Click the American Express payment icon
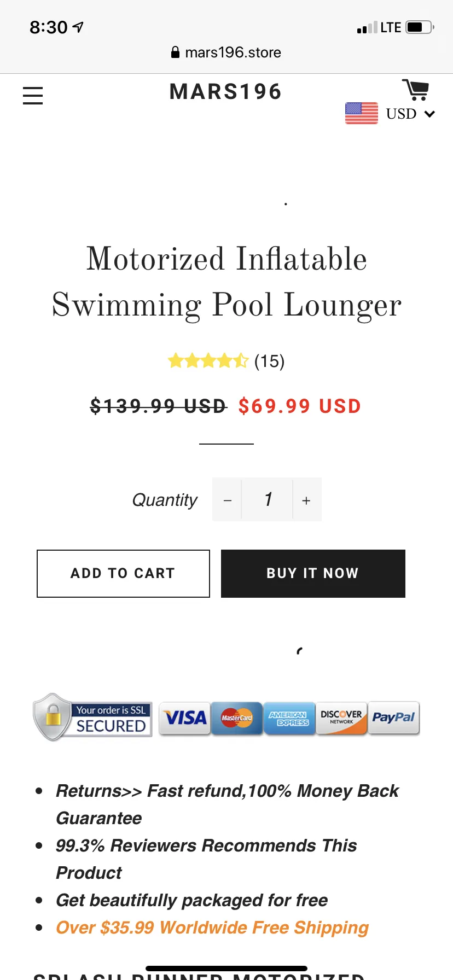This screenshot has width=453, height=980. [x=289, y=718]
